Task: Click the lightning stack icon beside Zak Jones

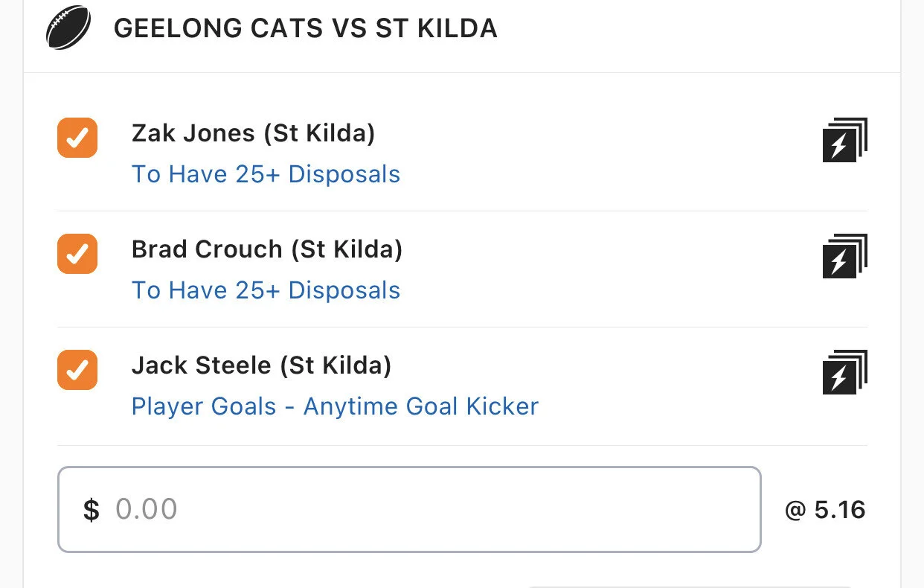Action: point(844,140)
